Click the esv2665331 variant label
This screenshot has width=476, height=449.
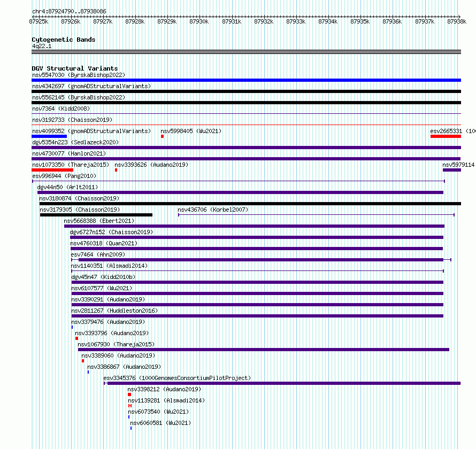click(x=453, y=131)
